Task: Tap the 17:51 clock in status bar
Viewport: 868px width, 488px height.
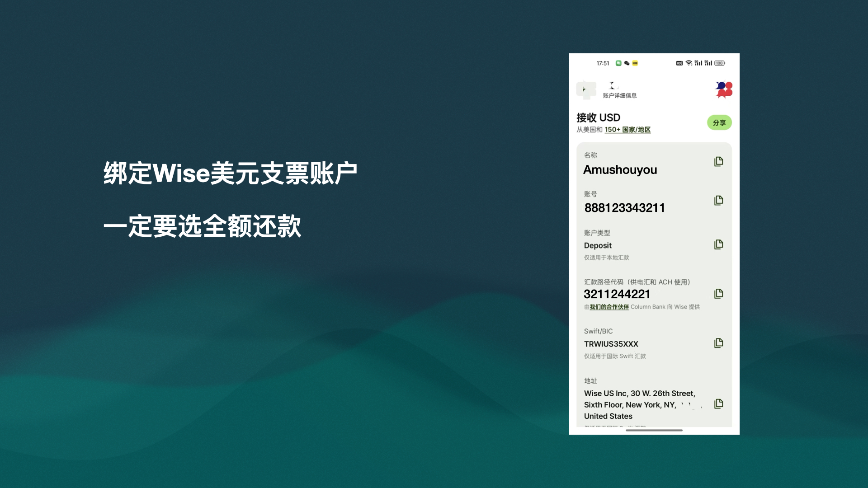Action: click(603, 63)
